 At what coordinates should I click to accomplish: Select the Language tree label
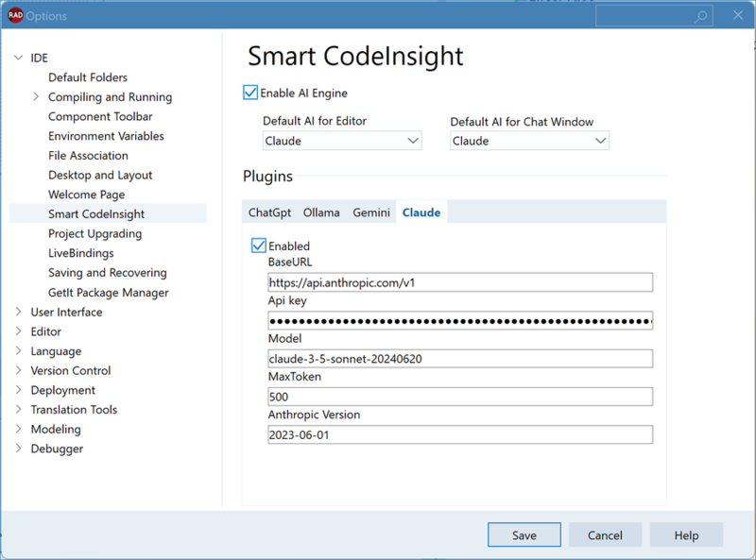[56, 351]
